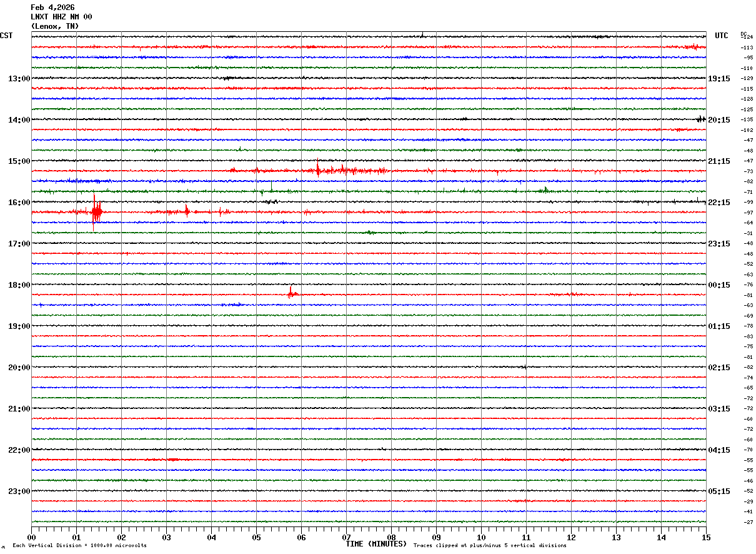Click the '20:00' CST time label
Viewport: 756px width, 554px height.
[x=19, y=368]
